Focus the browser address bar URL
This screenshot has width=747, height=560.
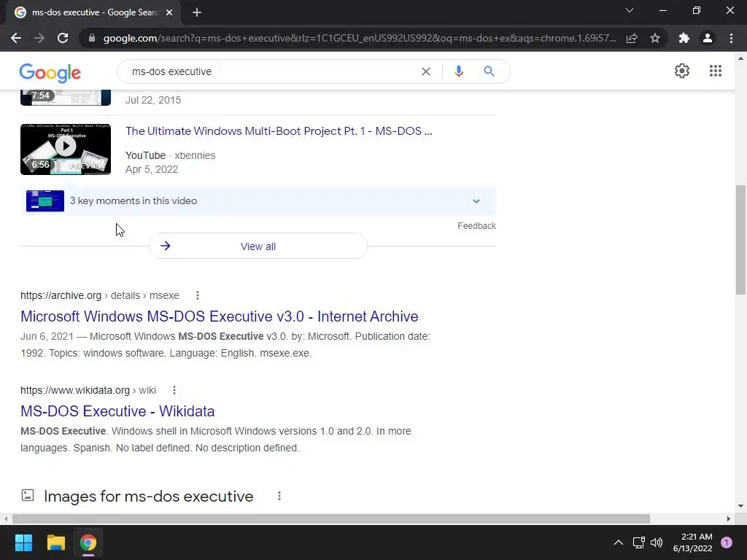coord(360,38)
